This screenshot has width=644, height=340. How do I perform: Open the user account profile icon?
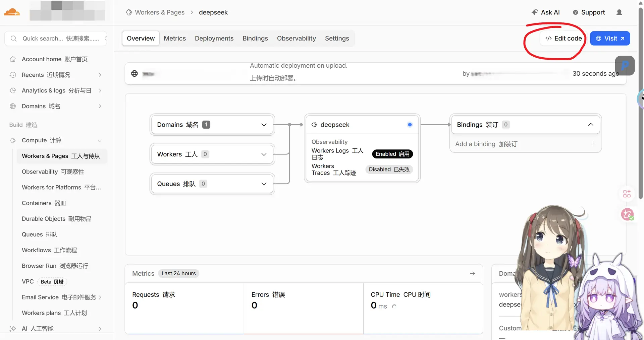619,12
